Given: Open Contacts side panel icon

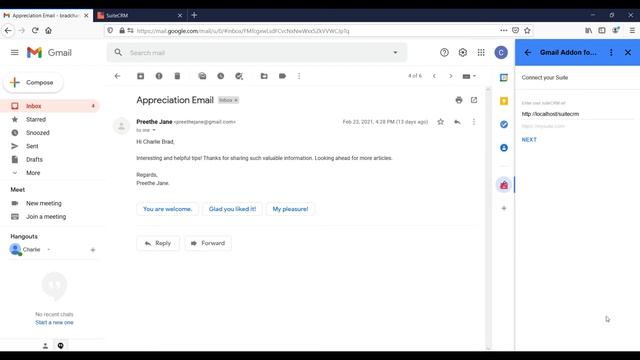Looking at the screenshot, I should click(504, 148).
